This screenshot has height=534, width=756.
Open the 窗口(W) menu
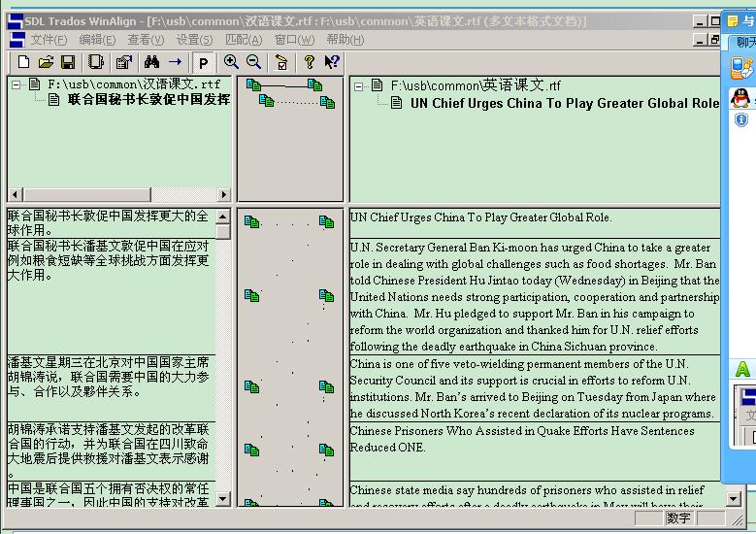tap(294, 40)
